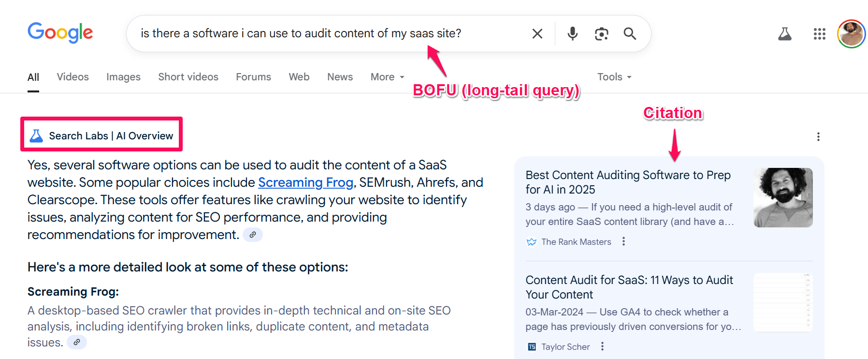Click The Rank Masters favicon
The width and height of the screenshot is (868, 359).
point(532,242)
